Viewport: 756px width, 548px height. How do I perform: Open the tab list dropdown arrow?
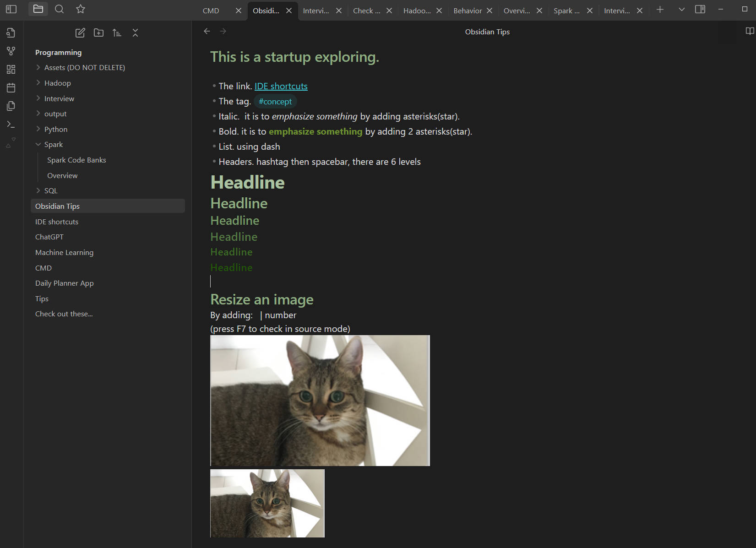coord(681,10)
